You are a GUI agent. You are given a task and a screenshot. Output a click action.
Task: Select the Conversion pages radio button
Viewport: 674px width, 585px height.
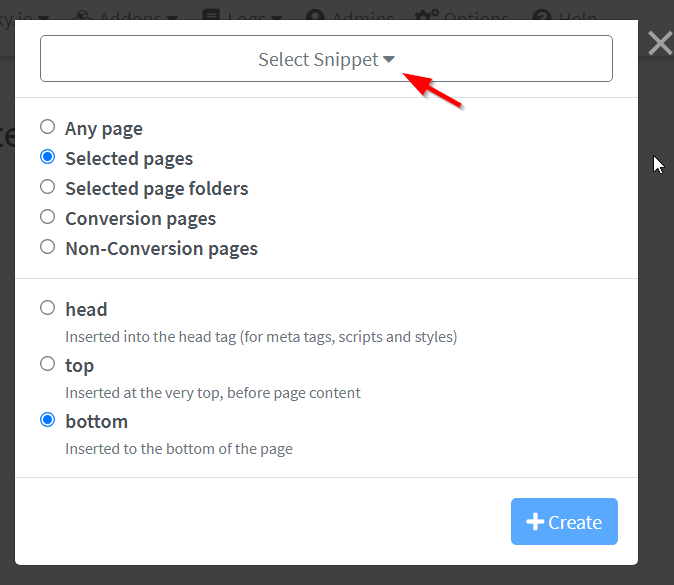click(47, 218)
